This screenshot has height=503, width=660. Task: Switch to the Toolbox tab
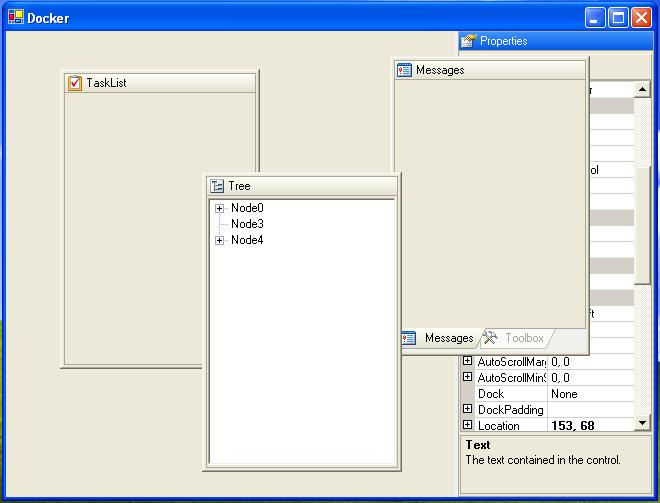(x=516, y=338)
